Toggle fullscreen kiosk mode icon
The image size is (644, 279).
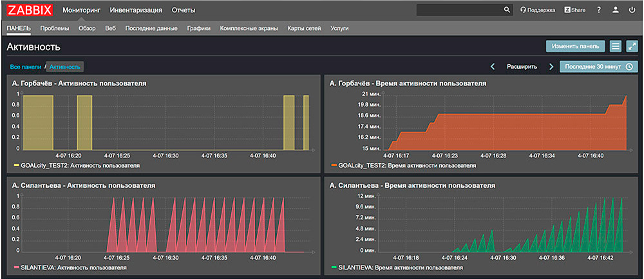pos(632,46)
